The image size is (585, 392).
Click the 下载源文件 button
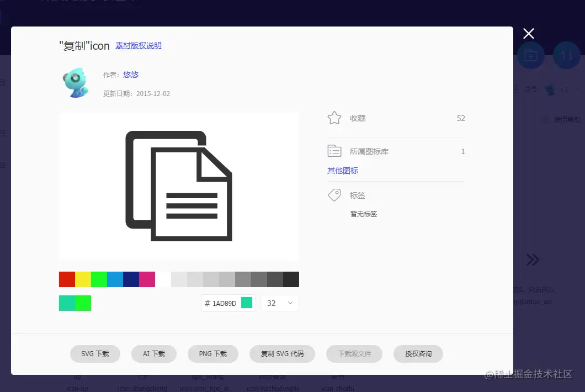[354, 353]
